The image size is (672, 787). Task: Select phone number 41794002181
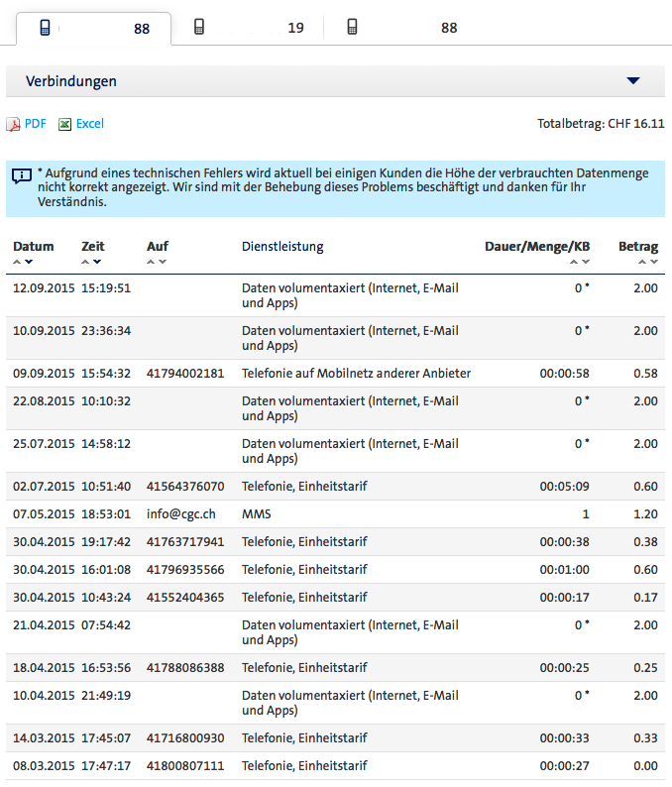tap(185, 374)
